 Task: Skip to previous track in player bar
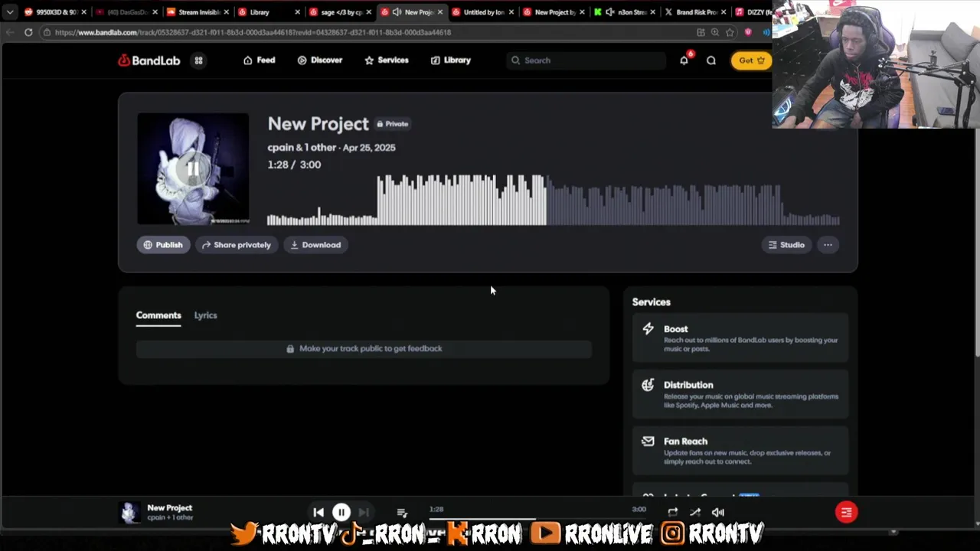(318, 513)
